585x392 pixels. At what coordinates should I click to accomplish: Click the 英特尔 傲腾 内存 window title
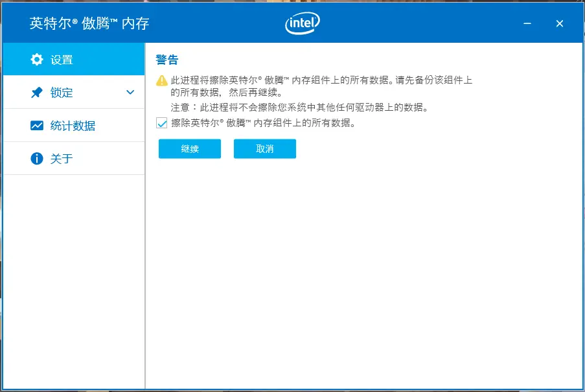[89, 24]
